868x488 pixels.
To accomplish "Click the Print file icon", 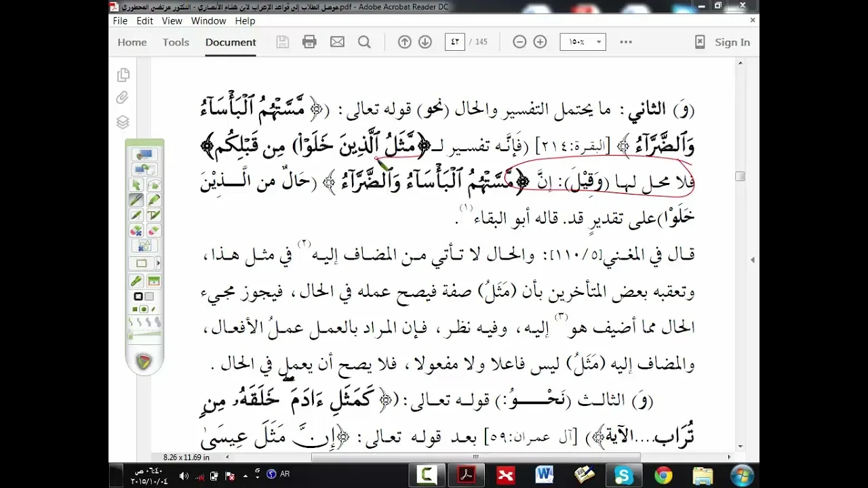I will coord(309,42).
